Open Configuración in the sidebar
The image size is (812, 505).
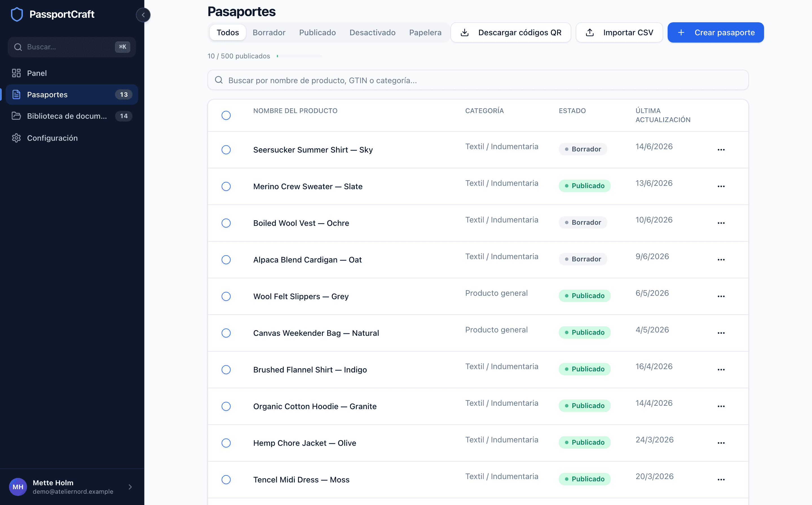72,138
